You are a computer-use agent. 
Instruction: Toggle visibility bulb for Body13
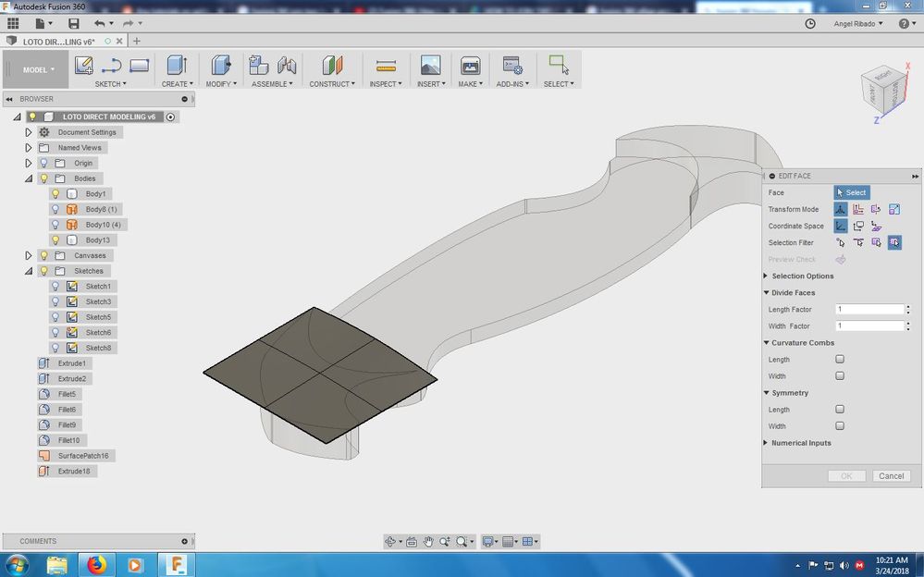(x=55, y=240)
